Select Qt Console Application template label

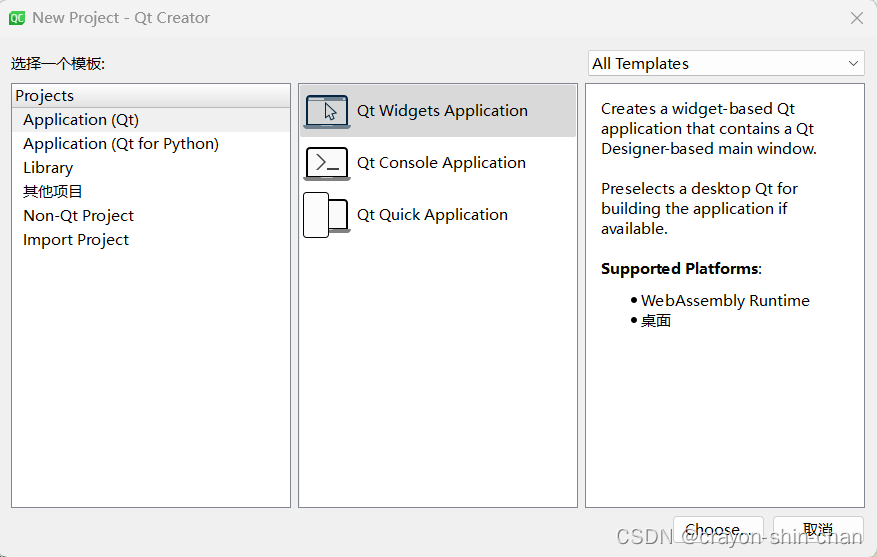(x=441, y=163)
